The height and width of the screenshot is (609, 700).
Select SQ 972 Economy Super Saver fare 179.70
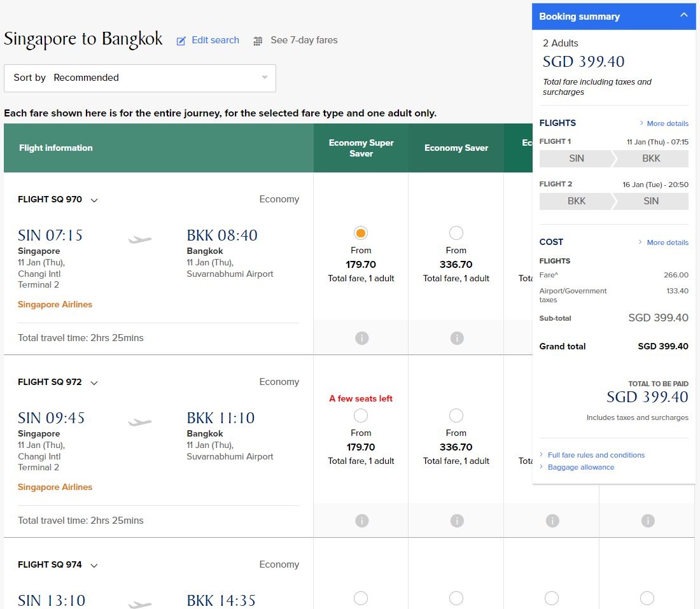point(361,416)
